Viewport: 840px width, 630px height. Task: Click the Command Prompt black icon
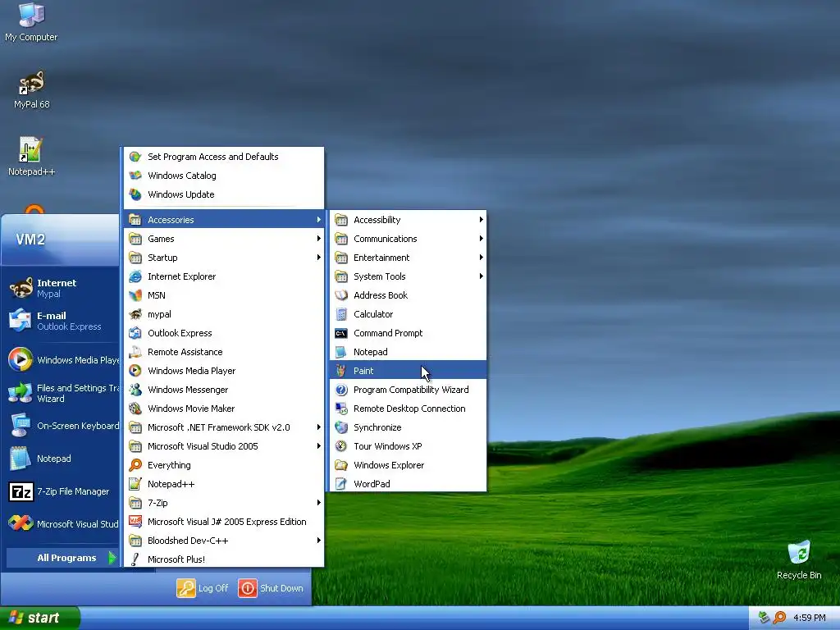340,333
